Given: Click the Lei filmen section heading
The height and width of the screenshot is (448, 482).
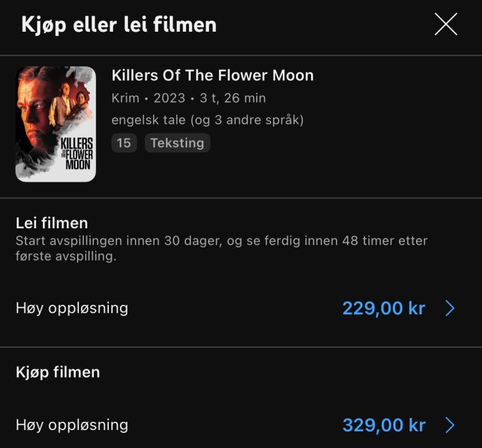Looking at the screenshot, I should 52,223.
